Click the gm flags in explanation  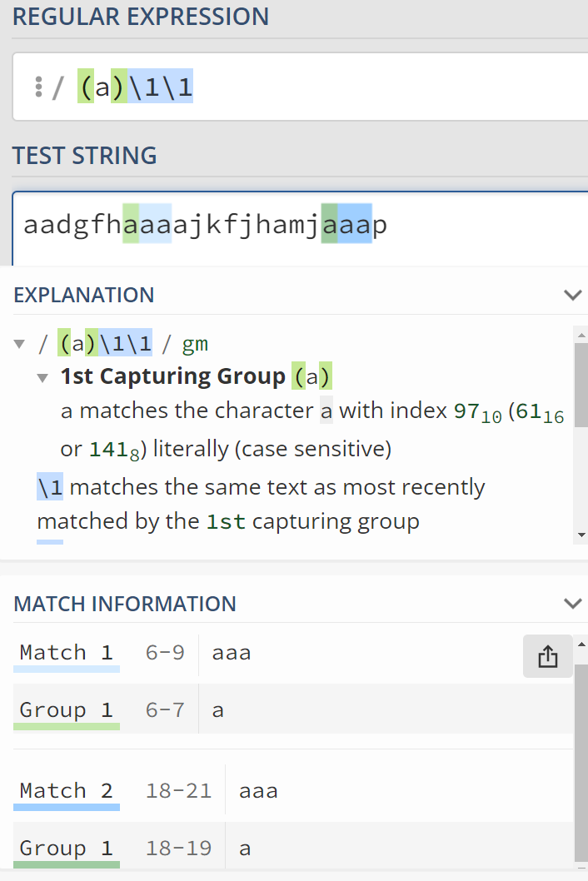click(195, 344)
